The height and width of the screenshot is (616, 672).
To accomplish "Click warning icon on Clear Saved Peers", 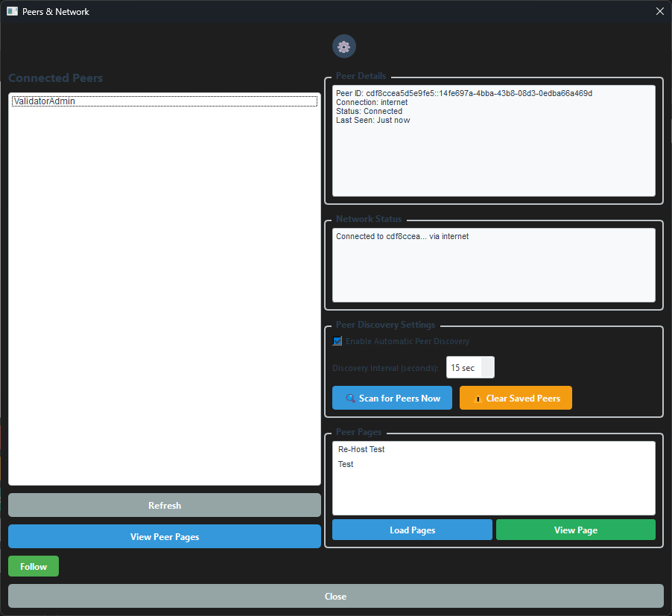I will (478, 399).
